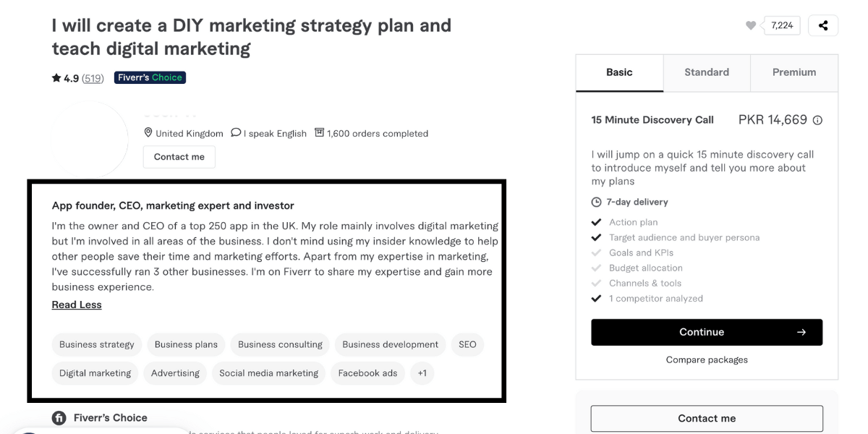Switch to the Standard package tab
The image size is (868, 434).
706,72
